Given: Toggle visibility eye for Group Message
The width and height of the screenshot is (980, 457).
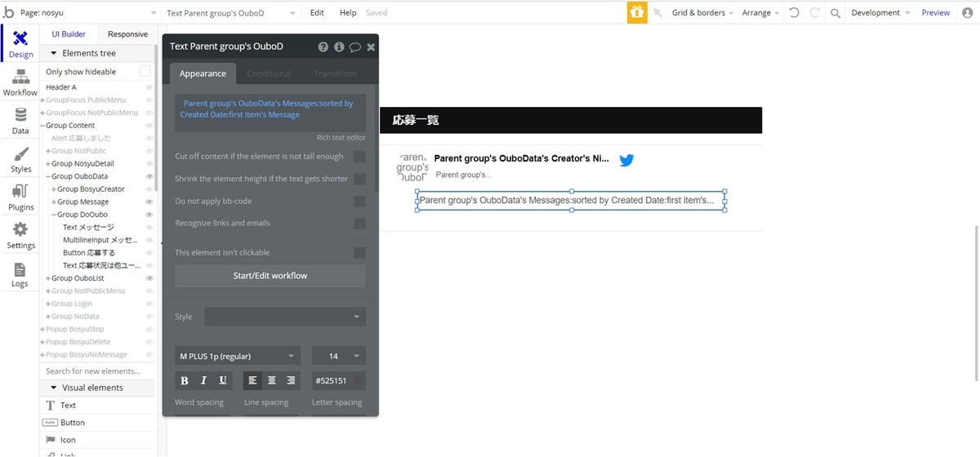Looking at the screenshot, I should click(x=149, y=202).
